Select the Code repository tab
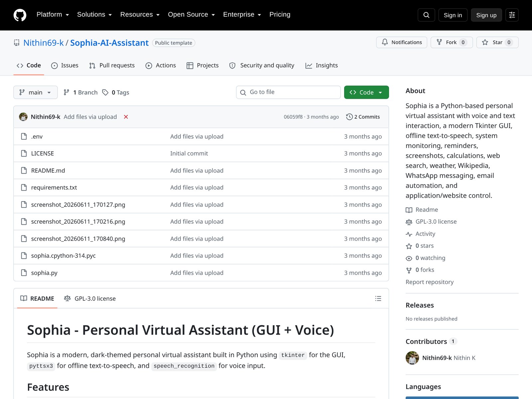The image size is (532, 399). click(x=29, y=66)
